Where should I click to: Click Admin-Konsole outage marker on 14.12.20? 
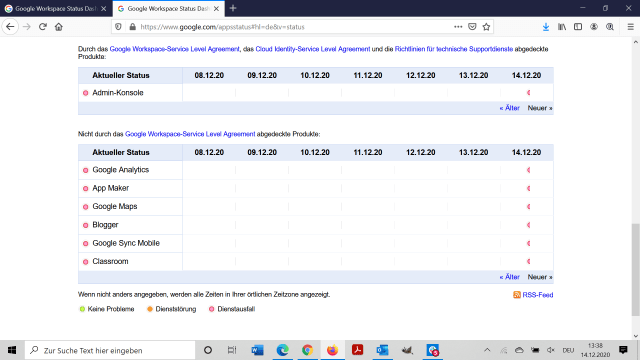coord(529,93)
